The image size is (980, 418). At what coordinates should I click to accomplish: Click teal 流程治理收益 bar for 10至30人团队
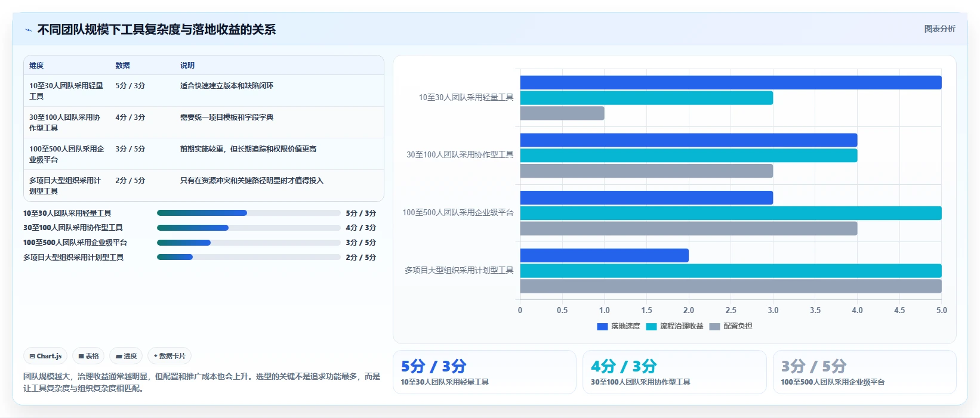(646, 98)
